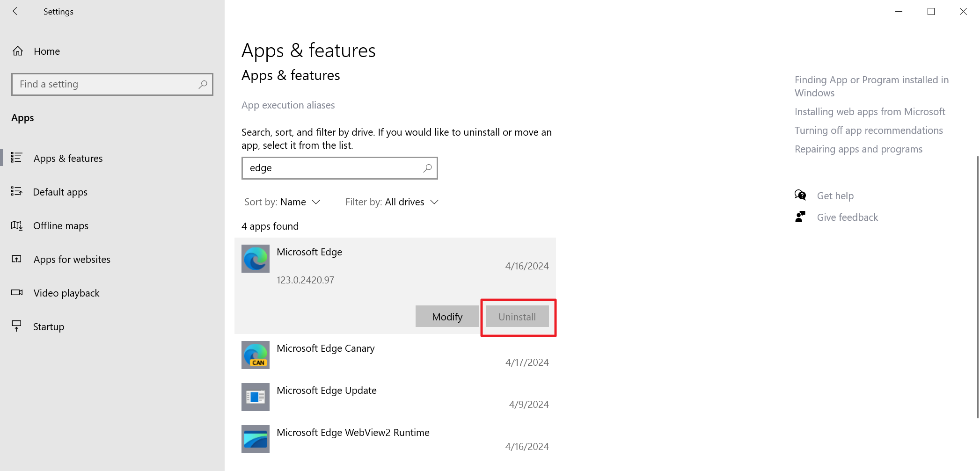Click the Apps & features sidebar list icon
The width and height of the screenshot is (980, 471).
point(17,158)
